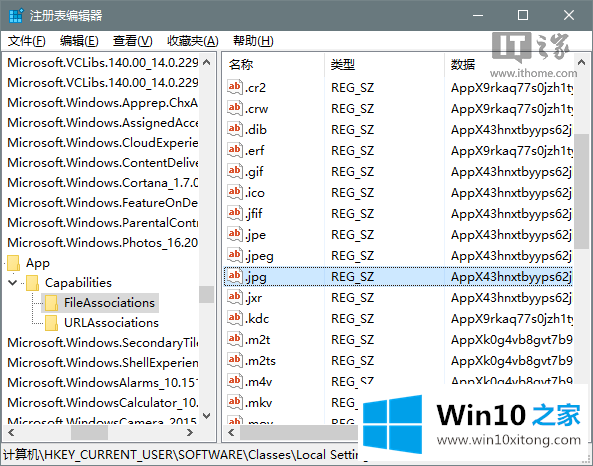
Task: Select Microsoft.Windows.ShellExperien key
Action: 102,363
